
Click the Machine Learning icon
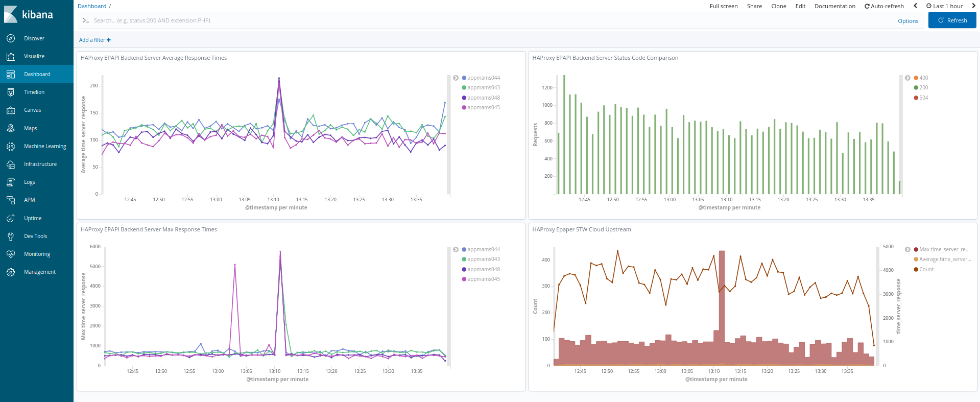pos(11,146)
